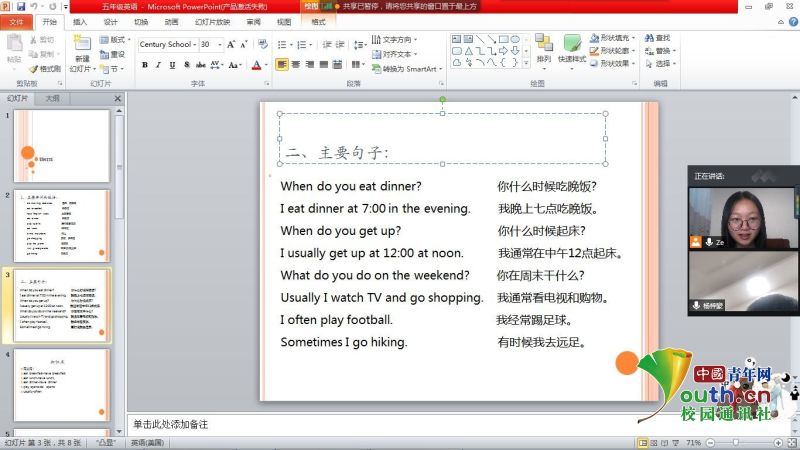
Task: Apply italic with the I icon
Action: coord(159,65)
